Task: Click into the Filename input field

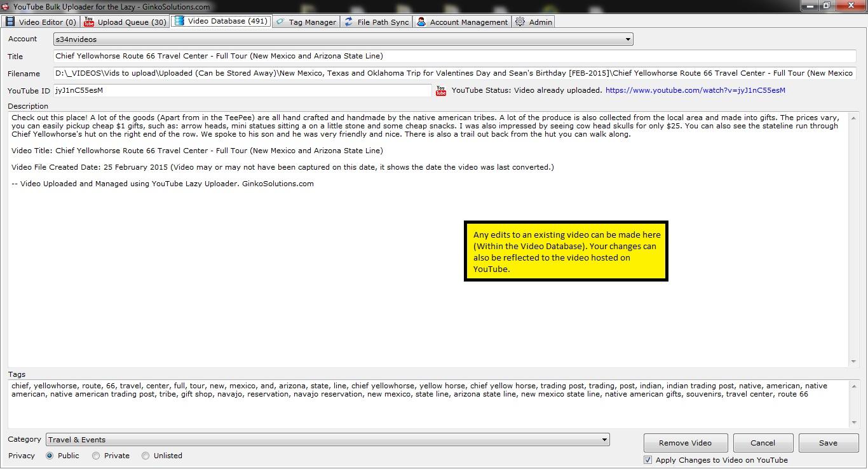Action: (454, 73)
